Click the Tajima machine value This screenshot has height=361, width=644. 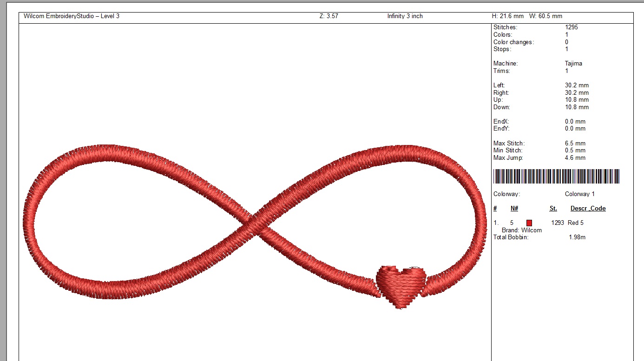(x=573, y=64)
